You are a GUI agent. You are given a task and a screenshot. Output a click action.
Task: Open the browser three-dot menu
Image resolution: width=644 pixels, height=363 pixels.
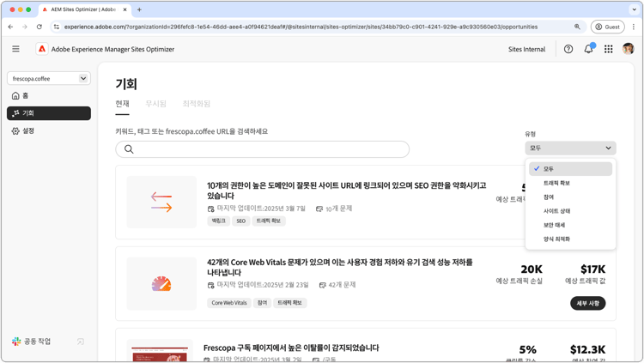634,27
